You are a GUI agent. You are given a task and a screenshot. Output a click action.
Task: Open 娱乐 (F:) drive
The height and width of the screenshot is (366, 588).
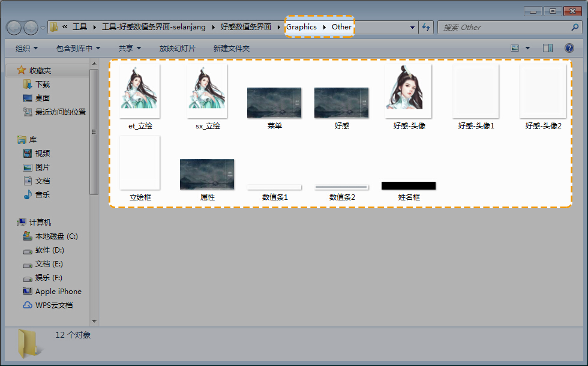point(49,277)
